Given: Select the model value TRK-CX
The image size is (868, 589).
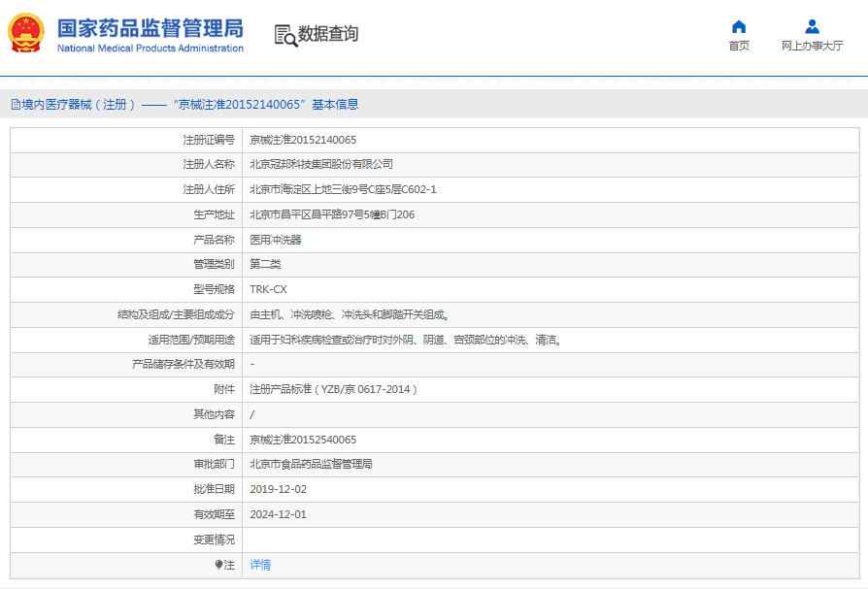Looking at the screenshot, I should point(268,289).
